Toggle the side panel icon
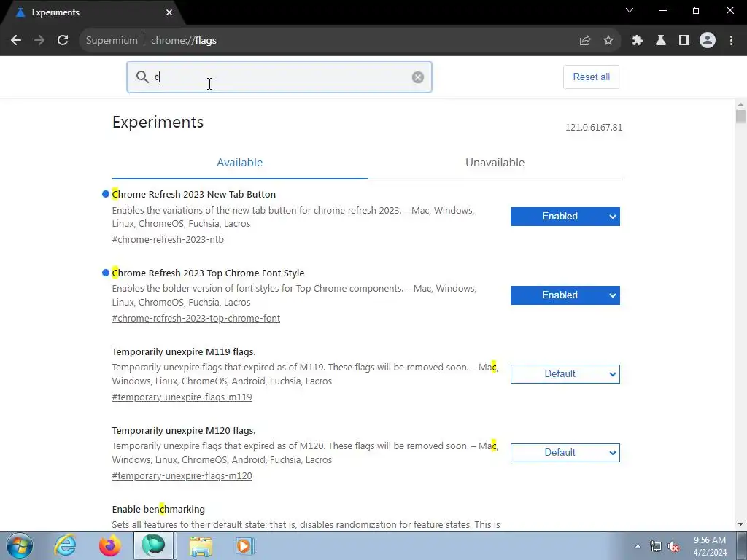 (x=684, y=41)
